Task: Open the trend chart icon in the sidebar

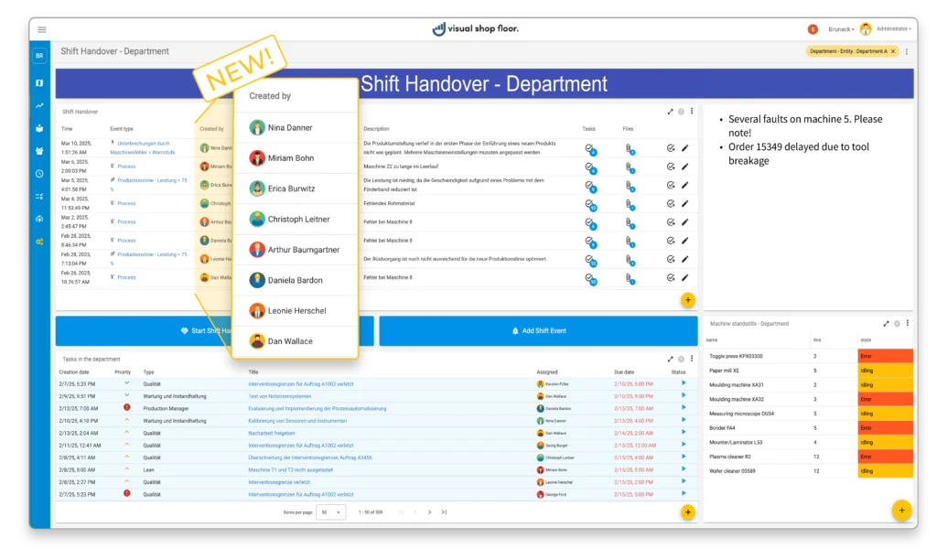Action: [39, 105]
